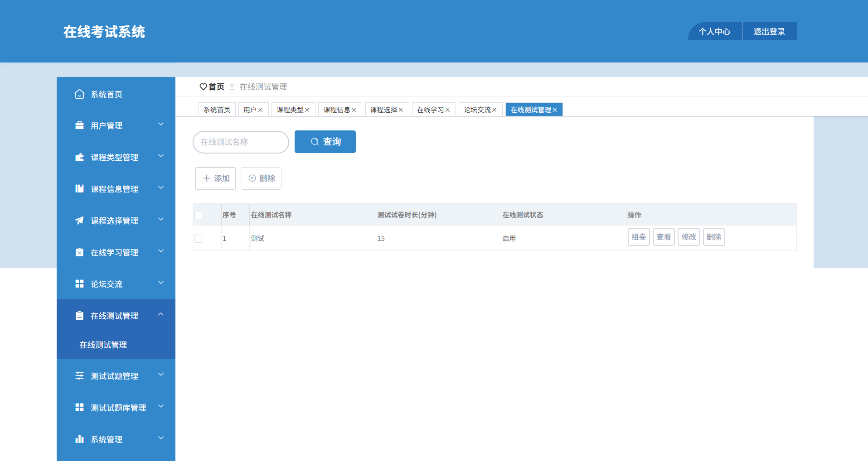Expand the 论坛交流 menu chevron
The width and height of the screenshot is (868, 461).
161,283
